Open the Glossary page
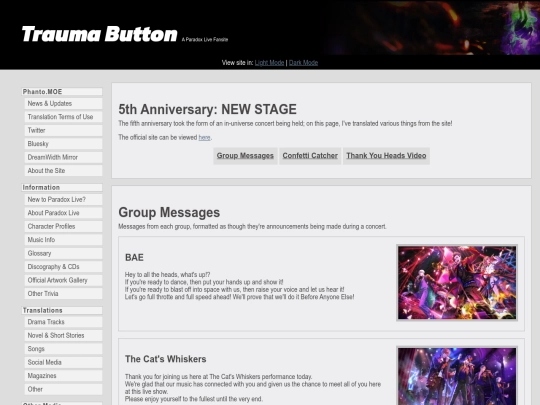The image size is (540, 405). pyautogui.click(x=63, y=253)
